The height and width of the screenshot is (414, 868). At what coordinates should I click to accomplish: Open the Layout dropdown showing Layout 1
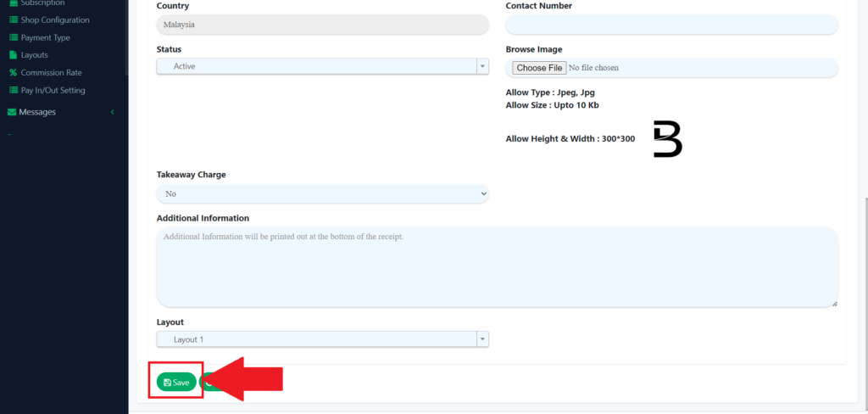point(322,339)
